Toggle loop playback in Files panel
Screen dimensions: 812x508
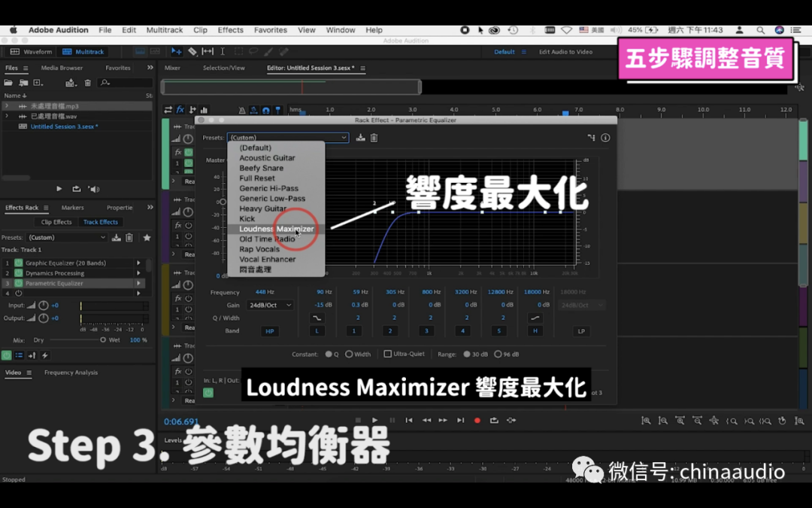coord(76,189)
